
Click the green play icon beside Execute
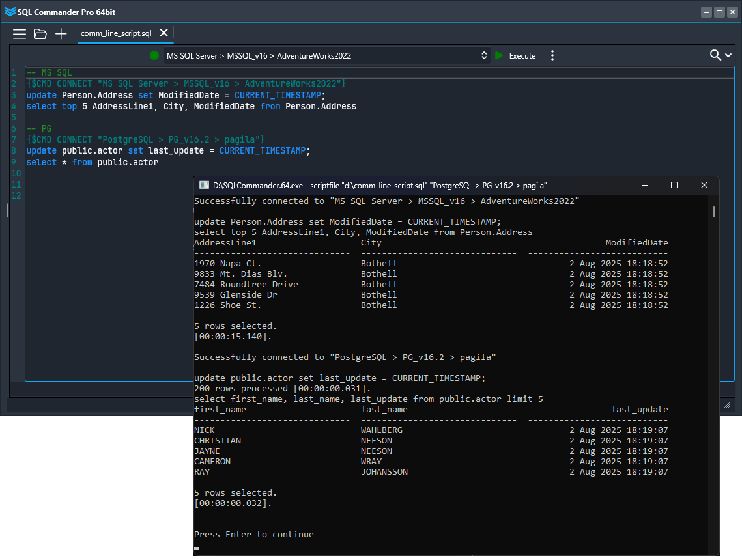(x=498, y=55)
